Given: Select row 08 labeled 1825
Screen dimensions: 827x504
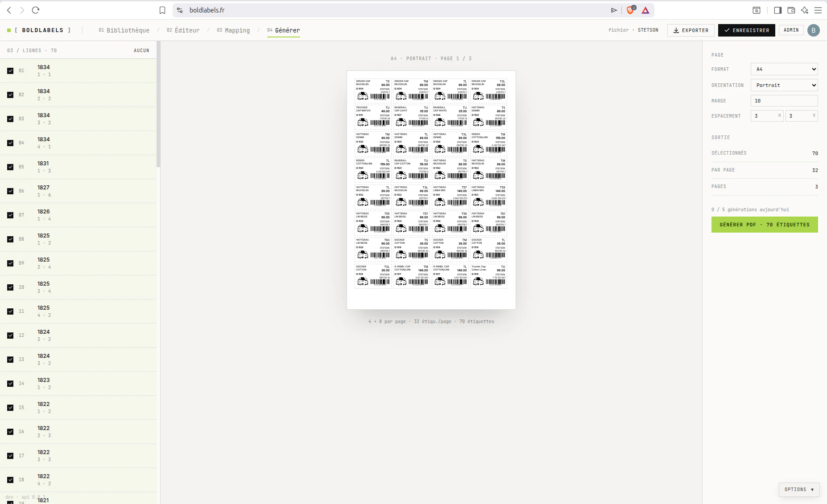Looking at the screenshot, I should point(78,239).
